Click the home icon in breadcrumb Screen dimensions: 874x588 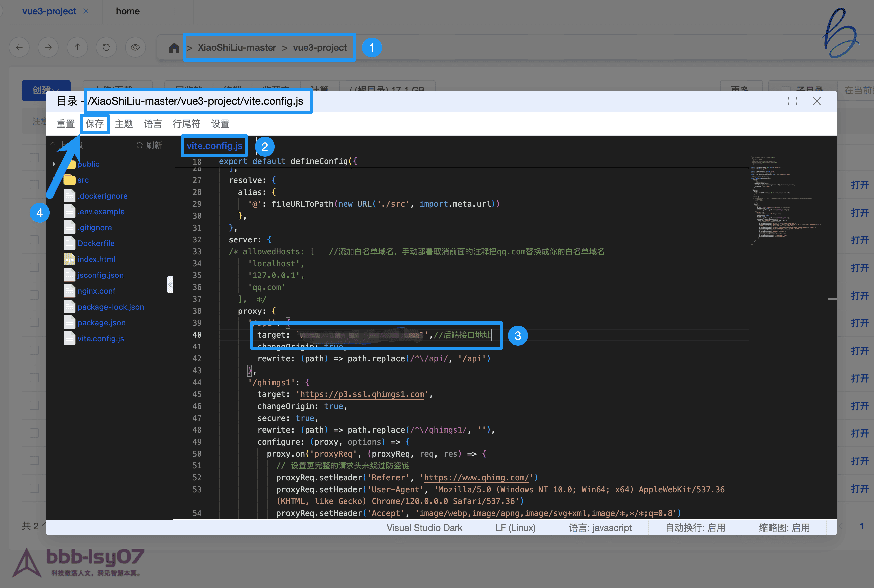(174, 48)
